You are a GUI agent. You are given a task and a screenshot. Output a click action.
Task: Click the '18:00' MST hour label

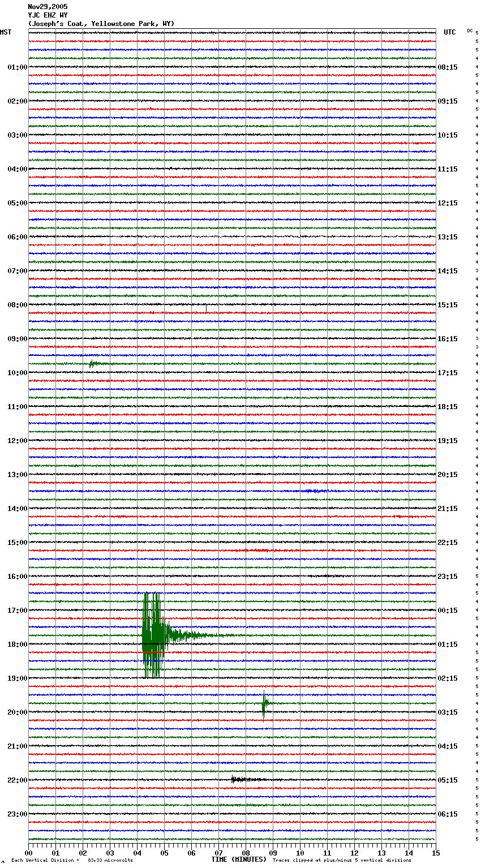(x=17, y=644)
